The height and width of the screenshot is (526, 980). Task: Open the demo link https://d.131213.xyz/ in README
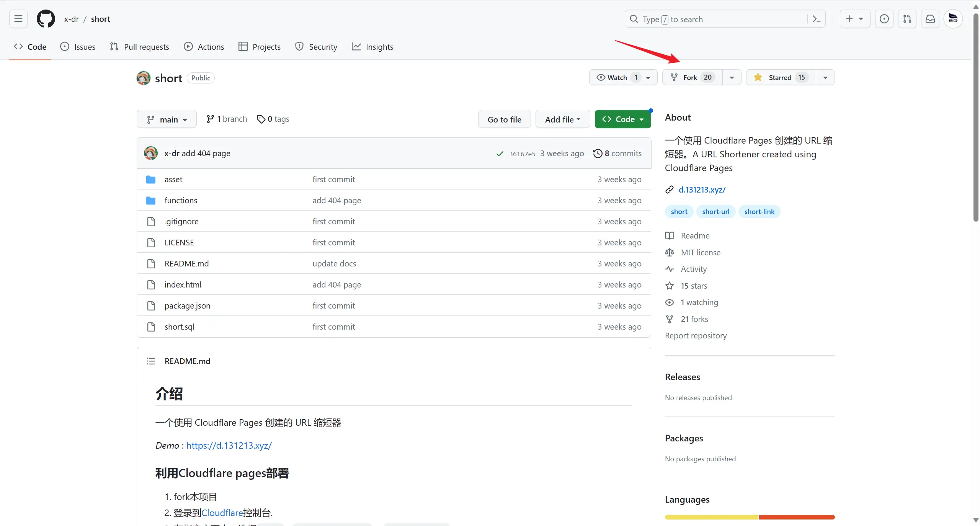229,445
